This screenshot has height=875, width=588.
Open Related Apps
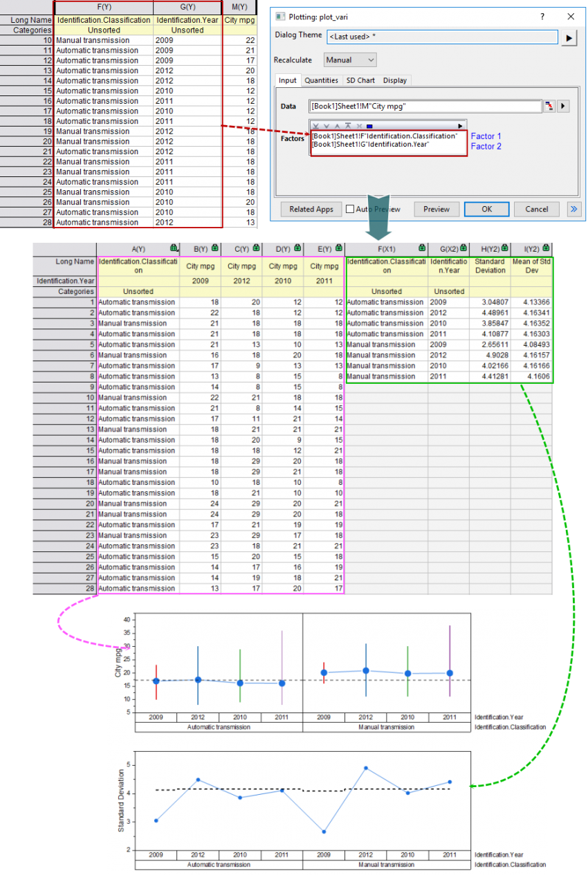(x=310, y=209)
